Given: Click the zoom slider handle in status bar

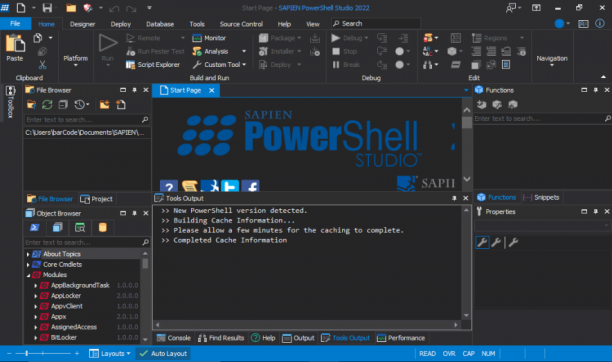Looking at the screenshot, I should pyautogui.click(x=27, y=353).
